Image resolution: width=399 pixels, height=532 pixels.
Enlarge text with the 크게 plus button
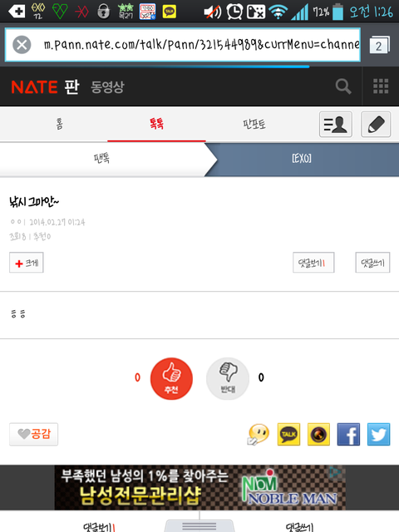pos(27,263)
